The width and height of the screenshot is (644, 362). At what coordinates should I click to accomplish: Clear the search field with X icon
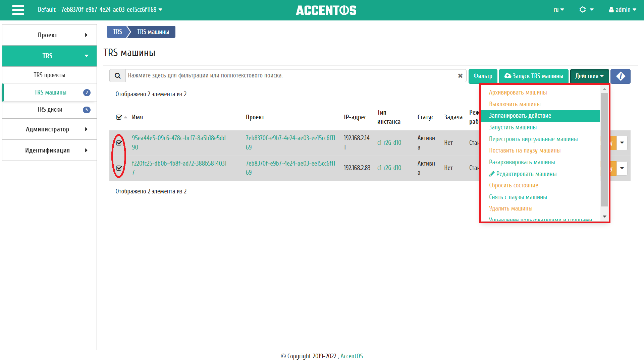pos(460,76)
